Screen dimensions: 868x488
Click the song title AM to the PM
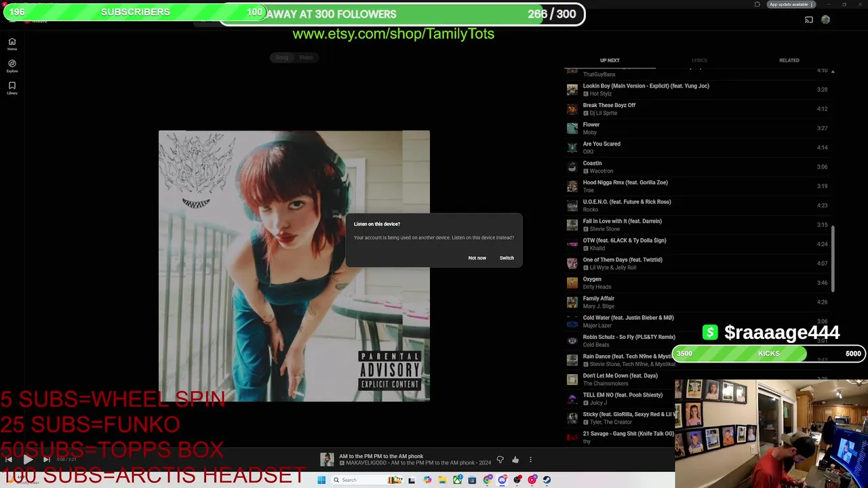(x=381, y=456)
